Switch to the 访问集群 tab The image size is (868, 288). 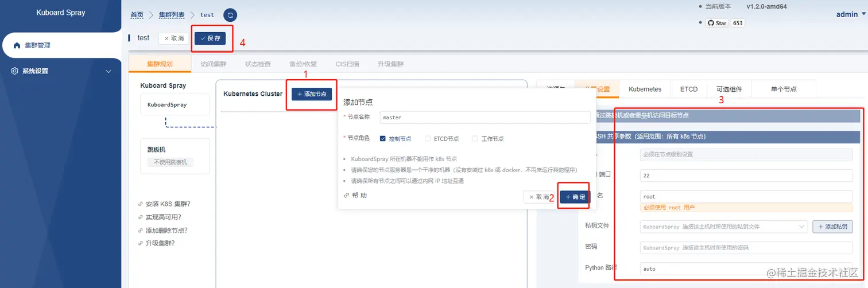[x=214, y=64]
